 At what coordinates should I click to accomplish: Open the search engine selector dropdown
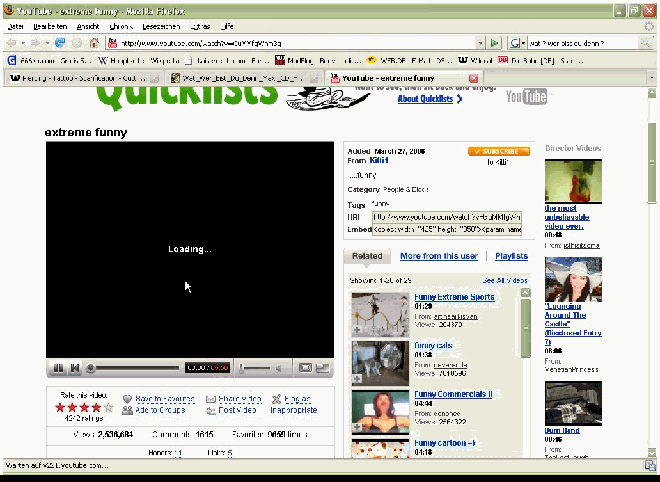(x=517, y=43)
